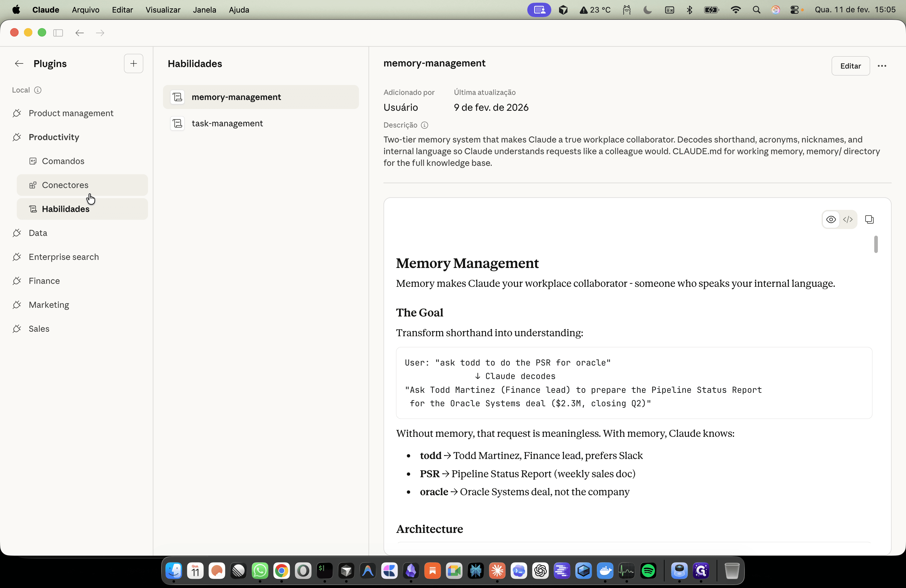Toggle Do Not Disturb moon icon
Screen dimensions: 906x588
pyautogui.click(x=647, y=10)
